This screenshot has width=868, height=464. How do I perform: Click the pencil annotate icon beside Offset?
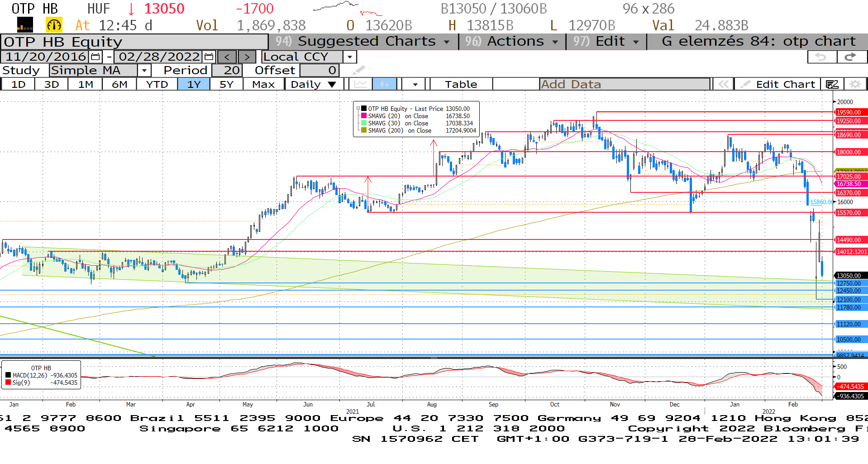point(358,70)
